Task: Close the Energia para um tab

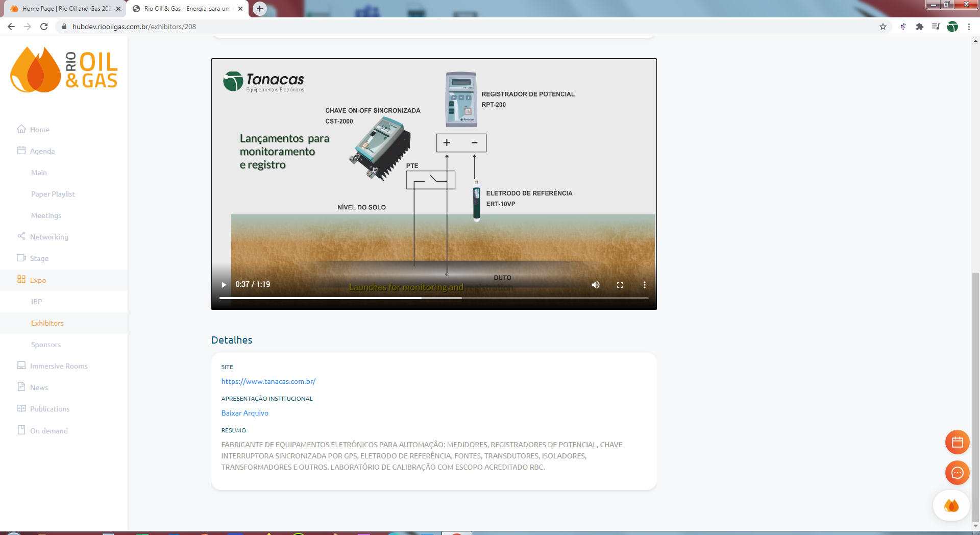Action: coord(240,9)
